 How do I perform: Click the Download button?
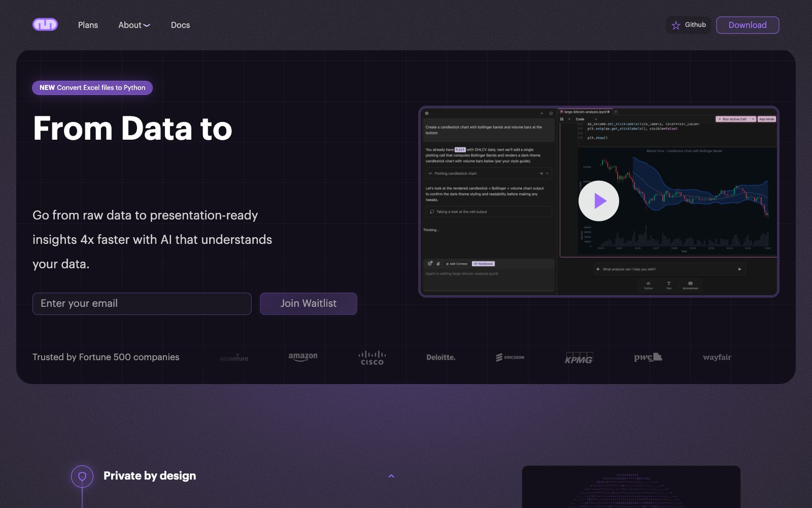click(748, 25)
